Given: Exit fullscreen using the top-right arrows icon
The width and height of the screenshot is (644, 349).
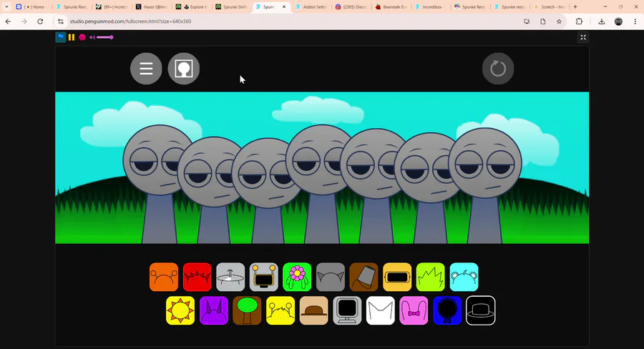Looking at the screenshot, I should [x=582, y=37].
